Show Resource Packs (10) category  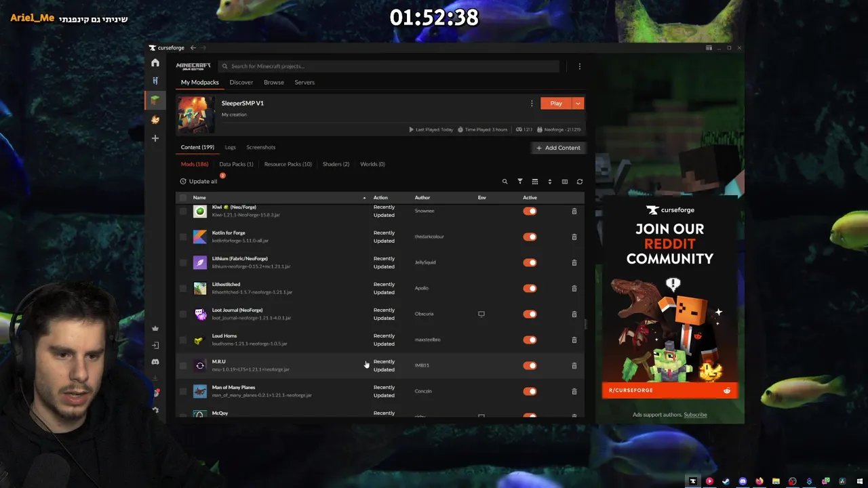coord(288,165)
